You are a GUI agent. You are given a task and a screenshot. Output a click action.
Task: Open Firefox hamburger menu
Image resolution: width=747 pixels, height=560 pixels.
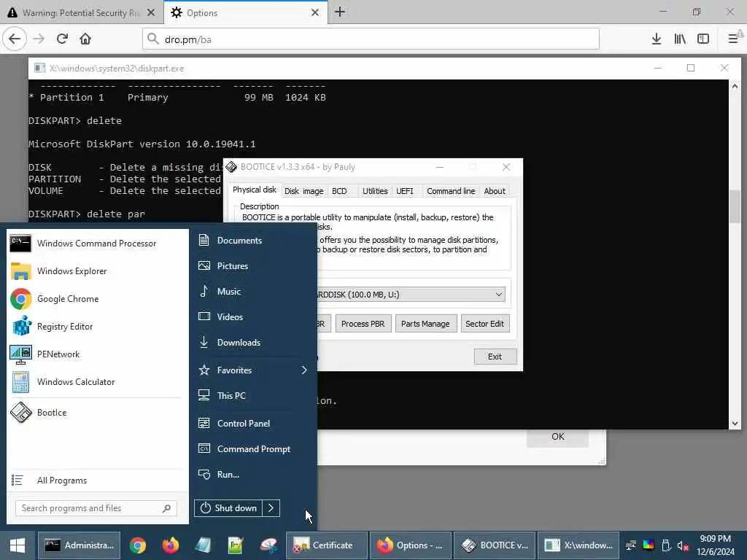[733, 39]
